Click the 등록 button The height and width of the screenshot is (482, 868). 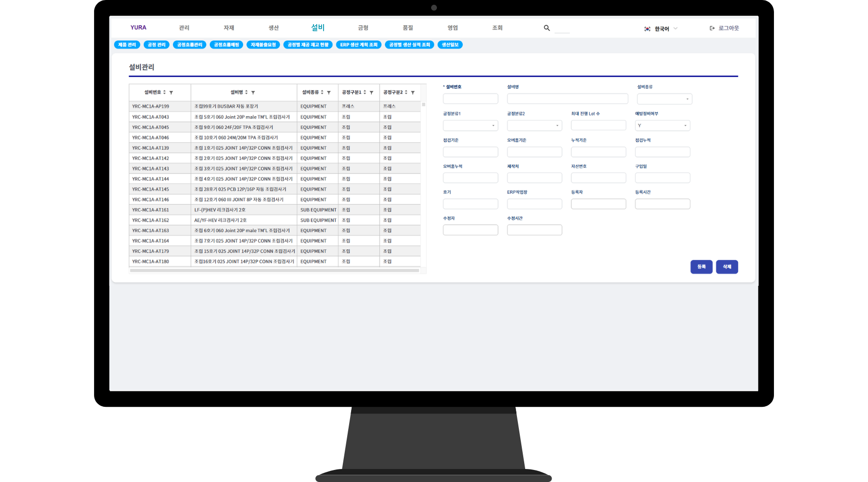[701, 267]
